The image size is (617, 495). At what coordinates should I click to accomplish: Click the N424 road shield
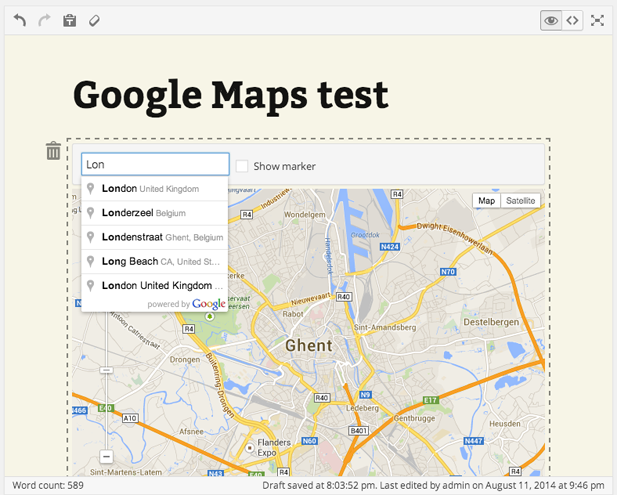pyautogui.click(x=390, y=247)
